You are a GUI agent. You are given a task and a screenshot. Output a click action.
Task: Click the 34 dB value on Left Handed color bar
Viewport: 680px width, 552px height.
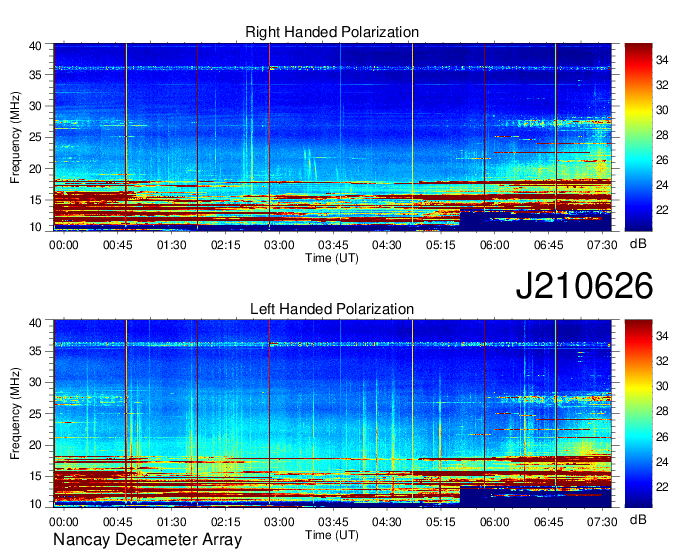662,336
